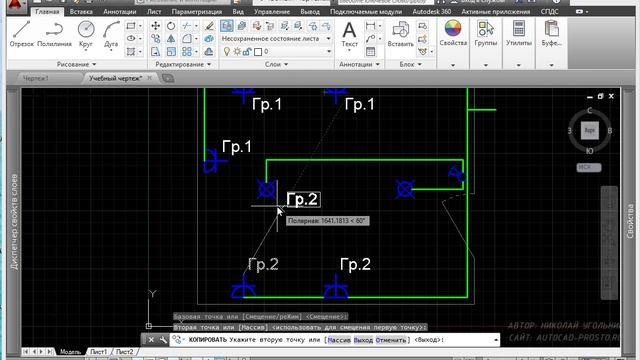Click the multileader icon
This screenshot has width=640, height=360.
tap(370, 39)
